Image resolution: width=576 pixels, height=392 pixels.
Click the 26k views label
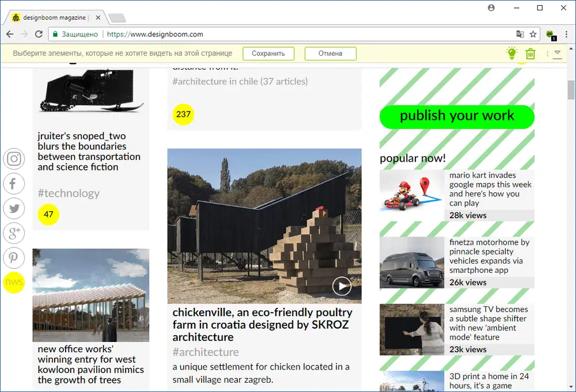point(468,283)
